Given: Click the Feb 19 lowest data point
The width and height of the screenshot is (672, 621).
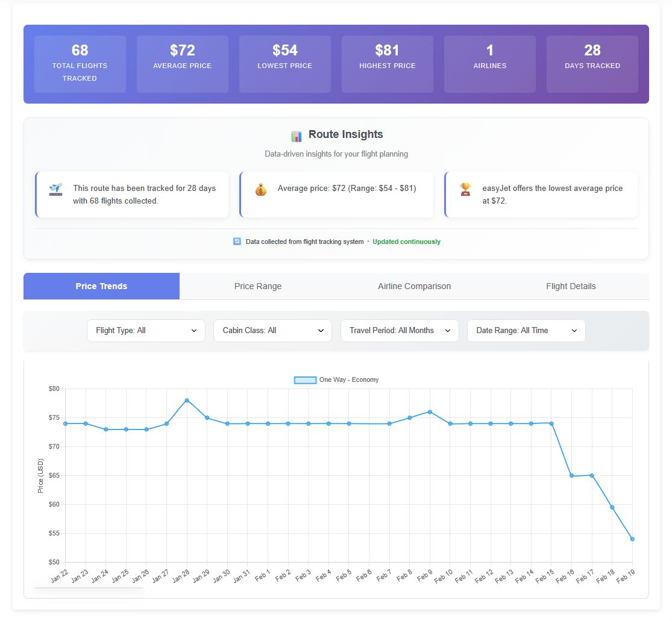Looking at the screenshot, I should (x=632, y=539).
